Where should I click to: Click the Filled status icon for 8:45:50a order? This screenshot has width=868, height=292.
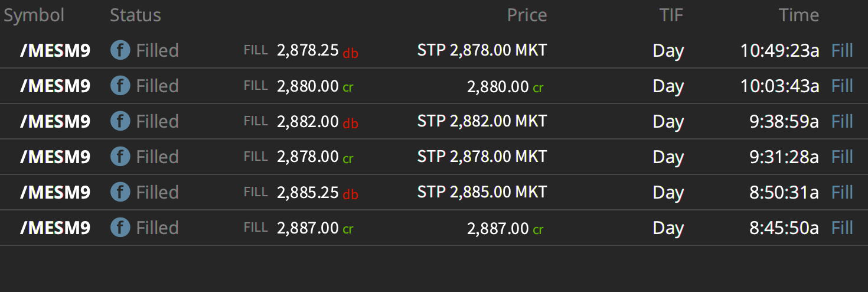tap(120, 228)
